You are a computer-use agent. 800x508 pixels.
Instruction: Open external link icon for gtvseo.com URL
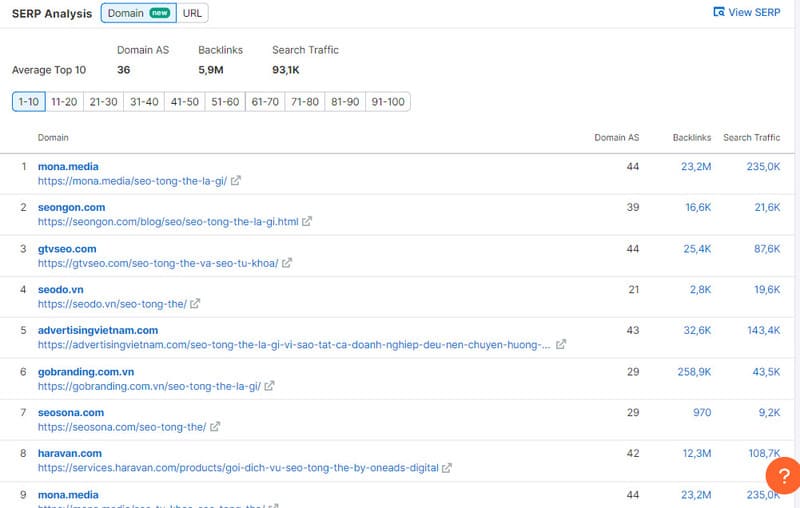[x=287, y=263]
